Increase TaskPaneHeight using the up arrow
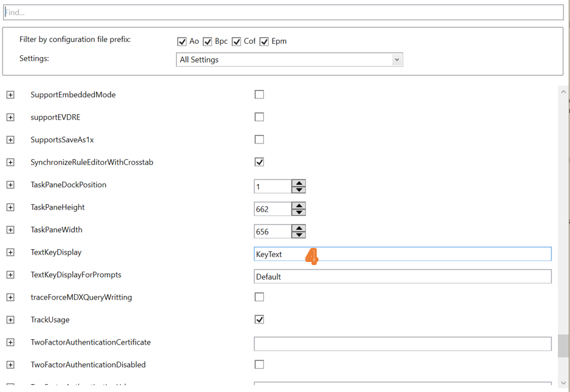This screenshot has width=570, height=392. (x=299, y=206)
